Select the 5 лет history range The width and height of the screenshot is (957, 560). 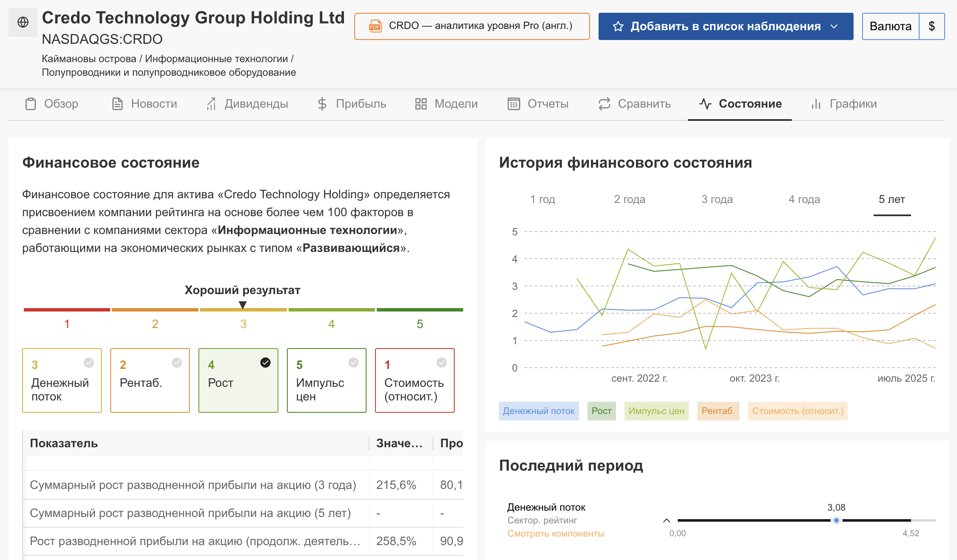click(x=892, y=199)
